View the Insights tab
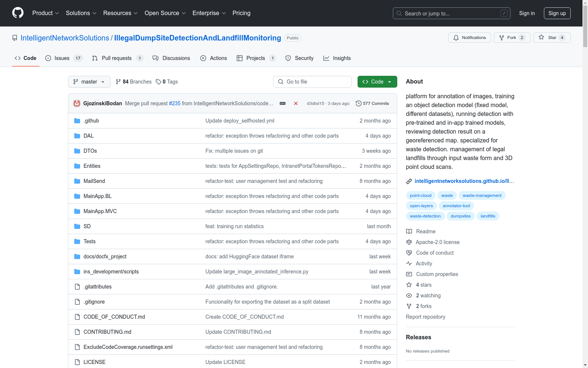 coord(337,58)
